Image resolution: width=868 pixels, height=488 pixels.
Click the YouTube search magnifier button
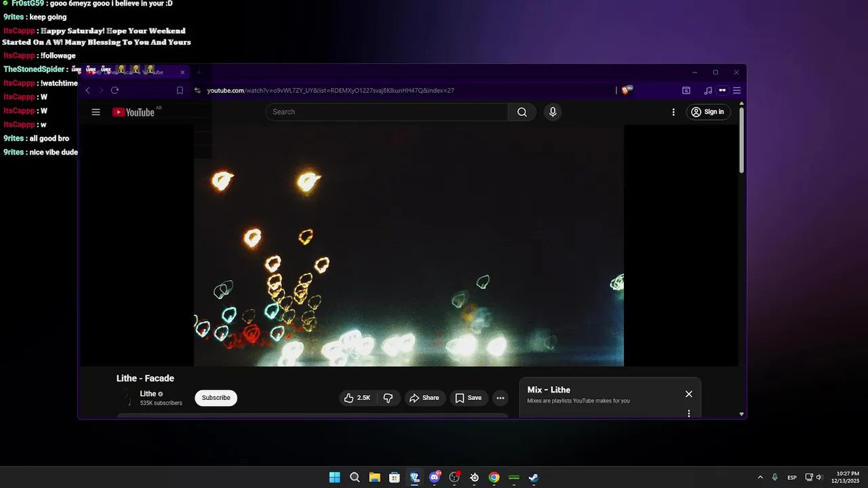click(522, 112)
